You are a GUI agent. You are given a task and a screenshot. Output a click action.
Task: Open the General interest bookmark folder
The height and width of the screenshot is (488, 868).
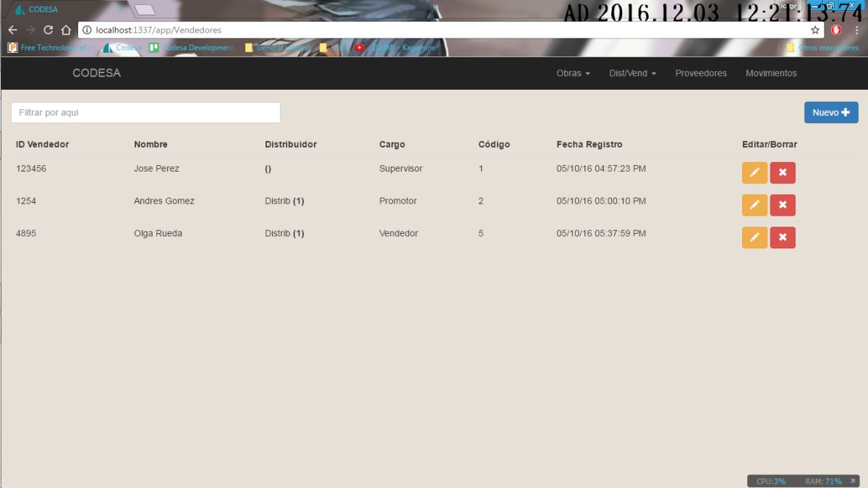(x=278, y=48)
